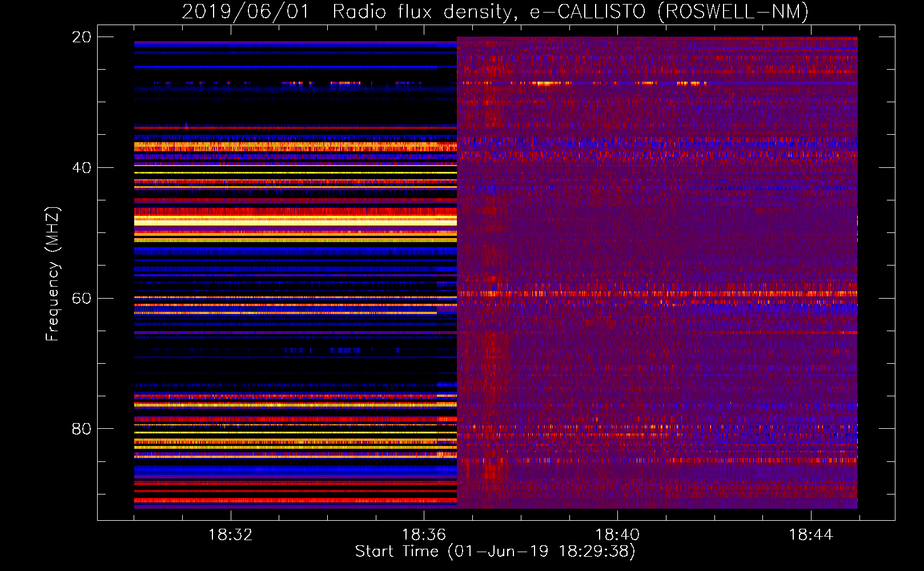Viewport: 924px width, 571px height.
Task: Click the 'Start Time (01-Jun-19 18:29:38)' axis label
Action: tap(495, 552)
